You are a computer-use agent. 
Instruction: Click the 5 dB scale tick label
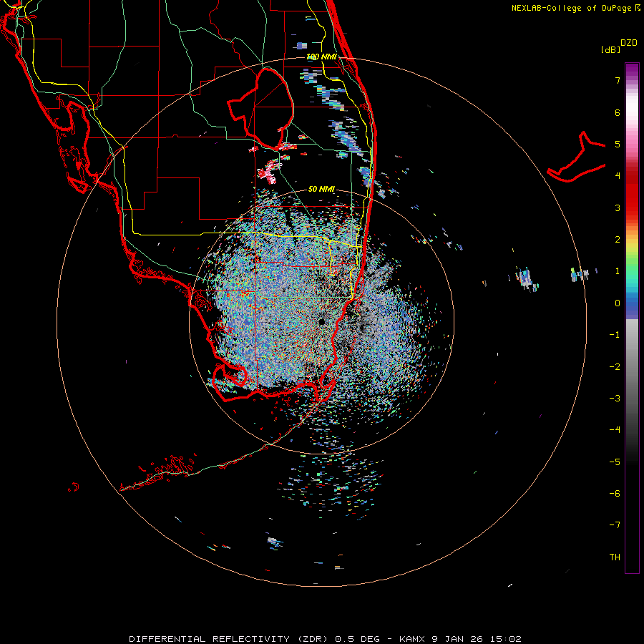tap(618, 144)
